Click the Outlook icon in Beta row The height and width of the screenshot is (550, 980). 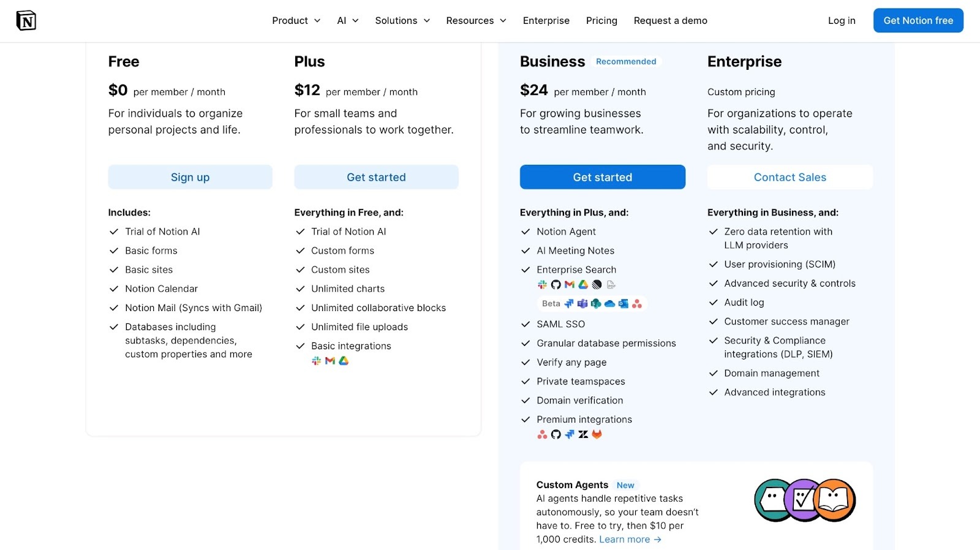pos(624,304)
